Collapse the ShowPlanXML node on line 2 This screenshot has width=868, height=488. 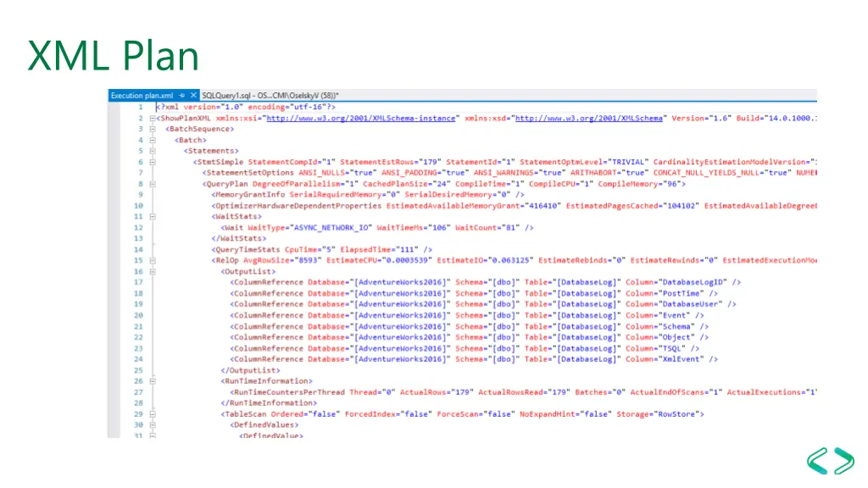[152, 119]
